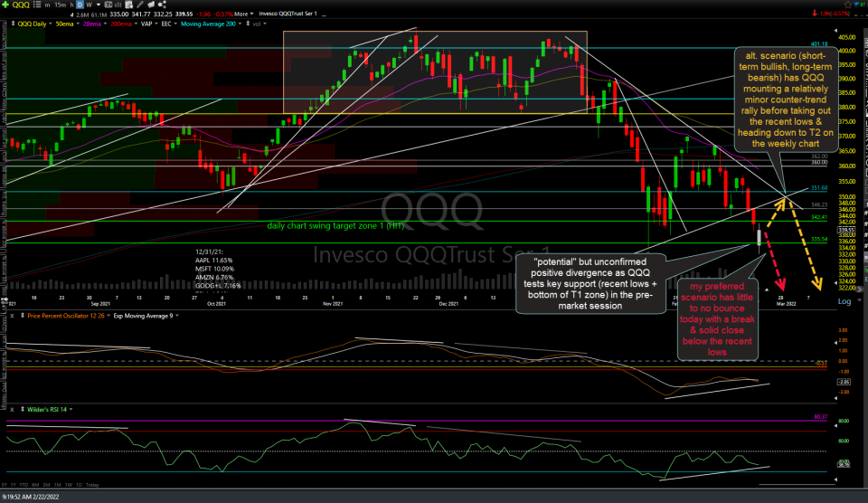Click the daily chart swing target zone label
Screen dimensions: 868x503
335,226
